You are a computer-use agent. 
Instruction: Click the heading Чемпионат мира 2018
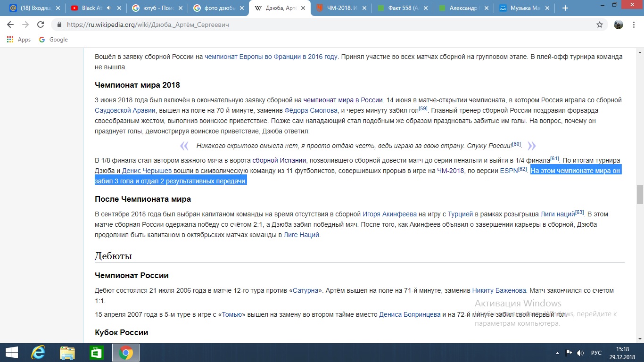click(x=137, y=85)
